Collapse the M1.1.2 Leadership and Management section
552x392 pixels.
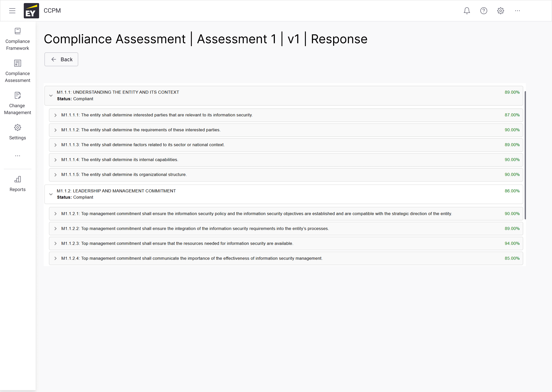(51, 194)
